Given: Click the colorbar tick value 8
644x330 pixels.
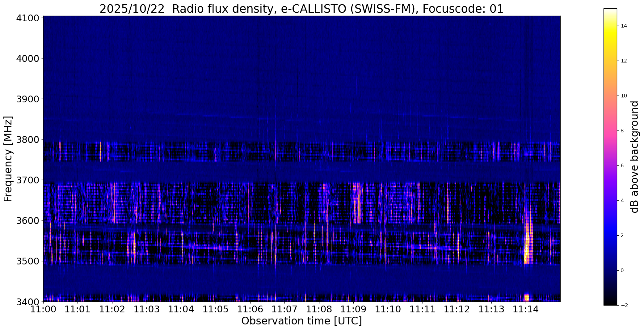Looking at the screenshot, I should (x=622, y=131).
